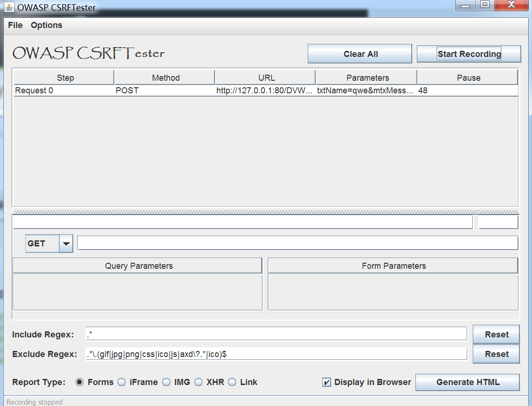Click the Parameters column header

pos(367,78)
